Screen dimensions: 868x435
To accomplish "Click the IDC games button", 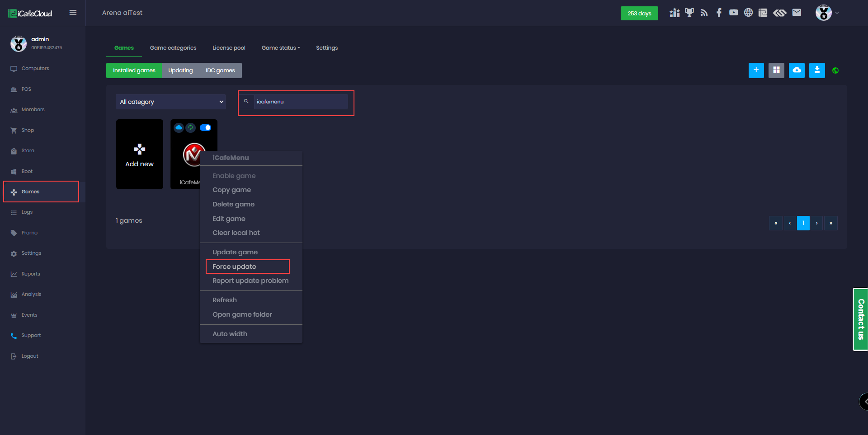I will [220, 70].
